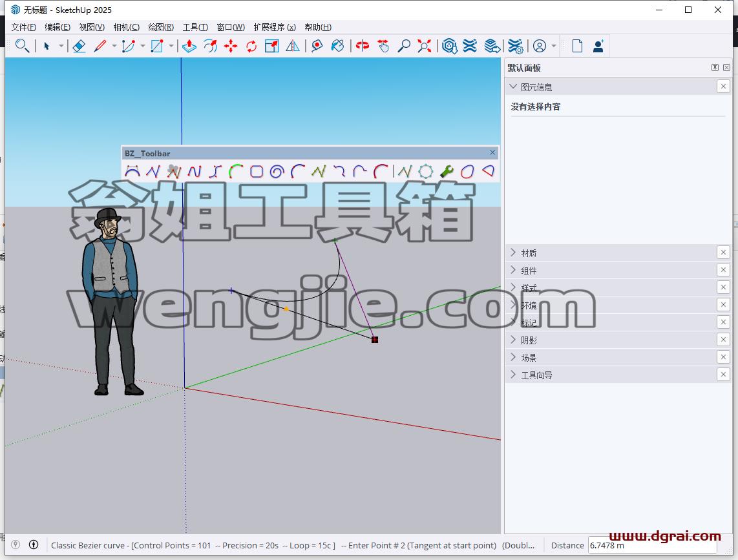738x560 pixels.
Task: Select the red arc tool in BZ_Toolbar
Action: [381, 171]
